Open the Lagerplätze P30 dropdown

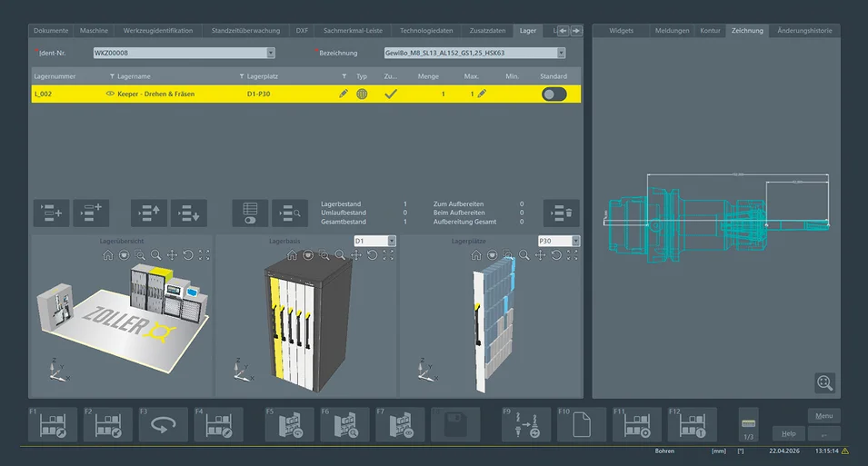(x=575, y=242)
